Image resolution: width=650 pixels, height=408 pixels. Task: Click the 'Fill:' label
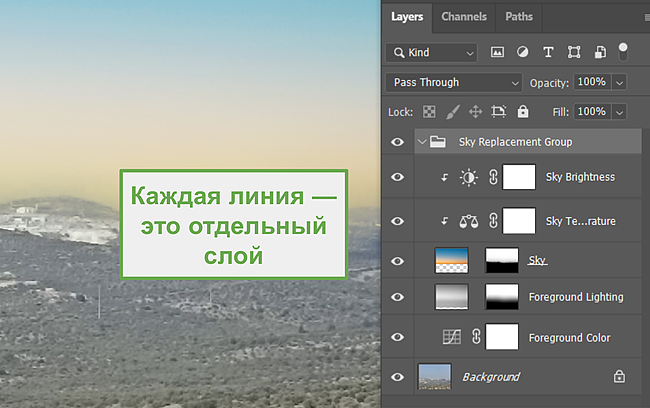tap(560, 112)
